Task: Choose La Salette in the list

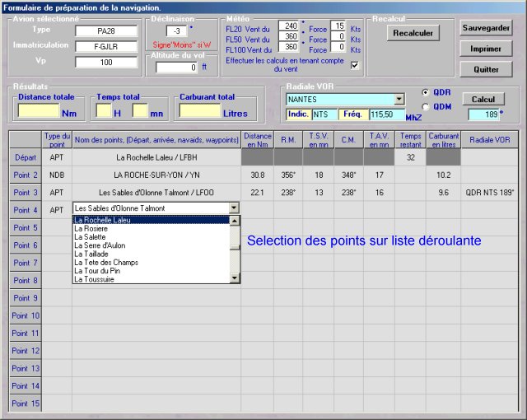Action: click(152, 237)
